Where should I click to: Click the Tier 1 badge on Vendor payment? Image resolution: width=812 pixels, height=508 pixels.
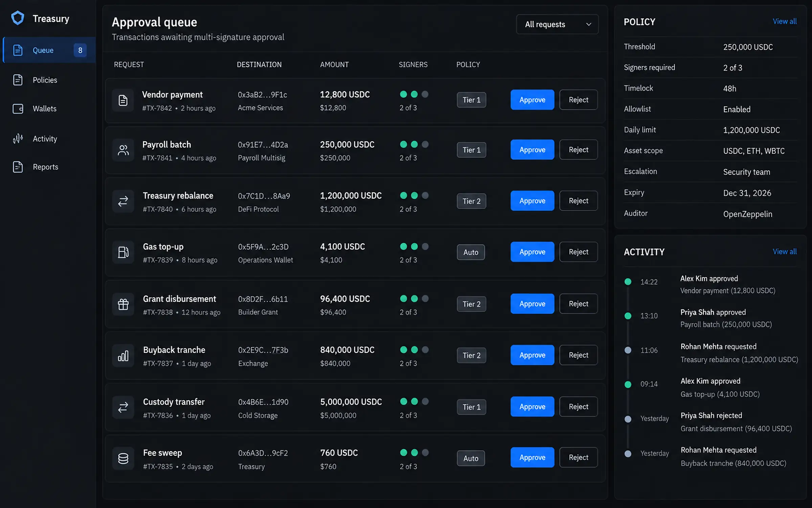pos(471,100)
